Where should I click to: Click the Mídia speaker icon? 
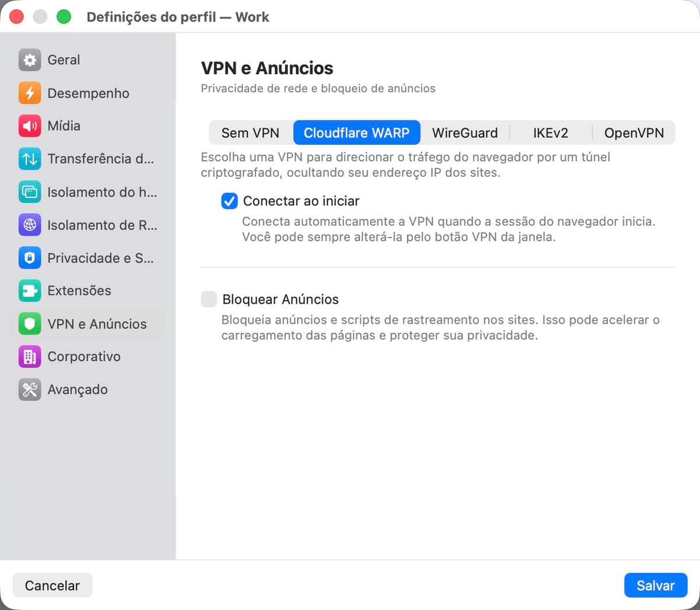30,126
